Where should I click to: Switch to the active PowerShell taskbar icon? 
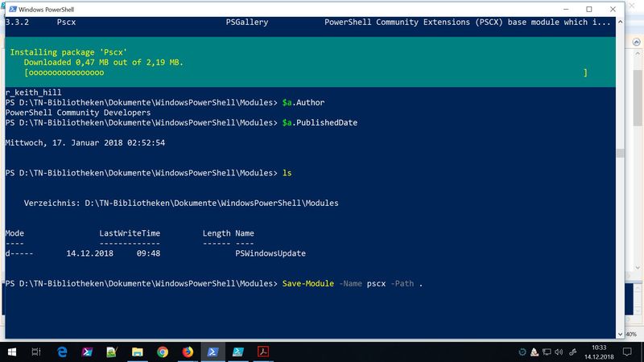[213, 352]
